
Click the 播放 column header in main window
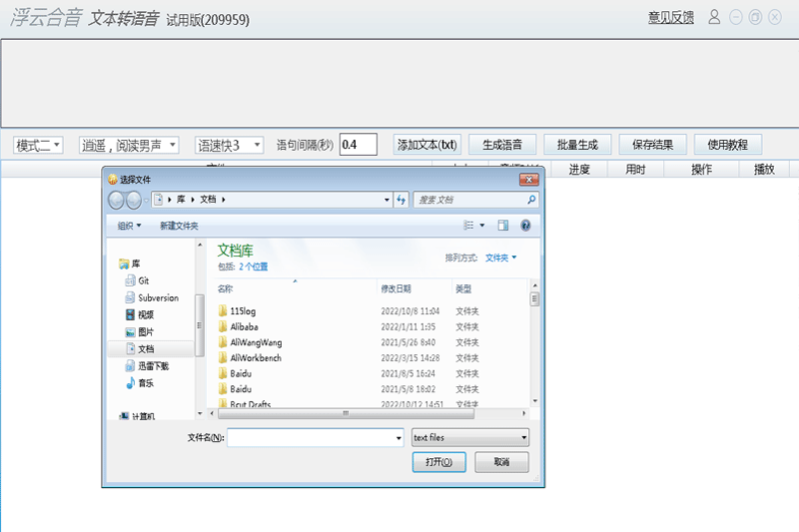click(764, 169)
